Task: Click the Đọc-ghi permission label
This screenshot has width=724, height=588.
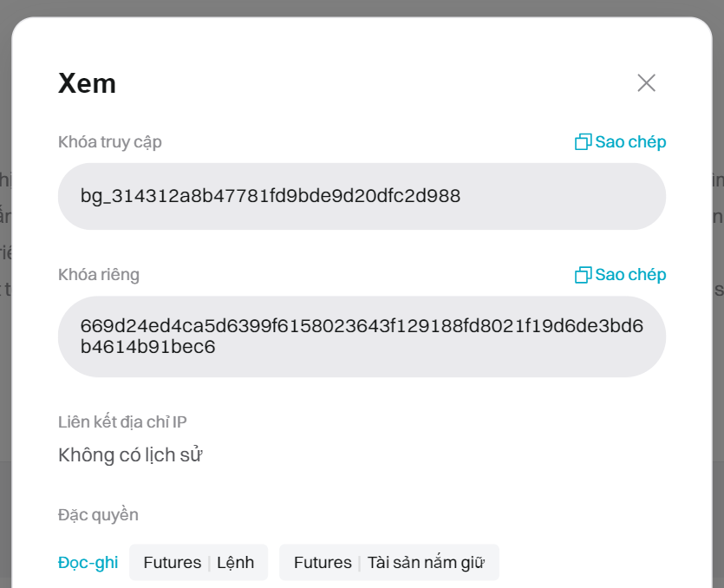Action: [88, 563]
